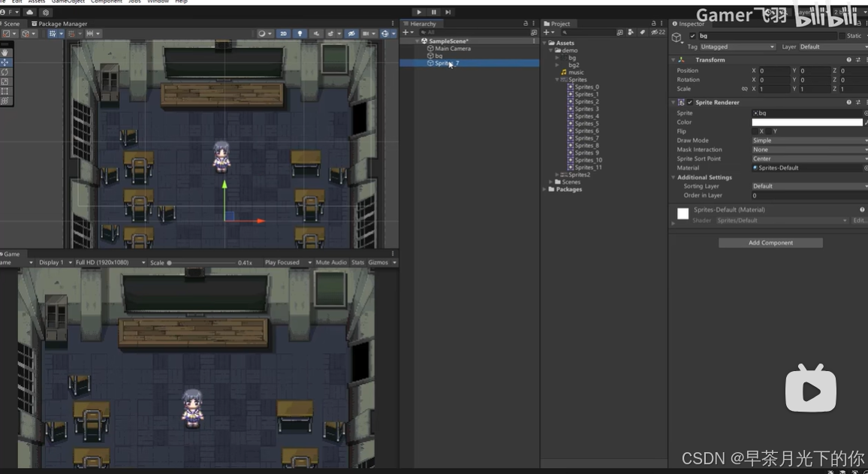Collapse the Sprites folder in Project

(557, 80)
